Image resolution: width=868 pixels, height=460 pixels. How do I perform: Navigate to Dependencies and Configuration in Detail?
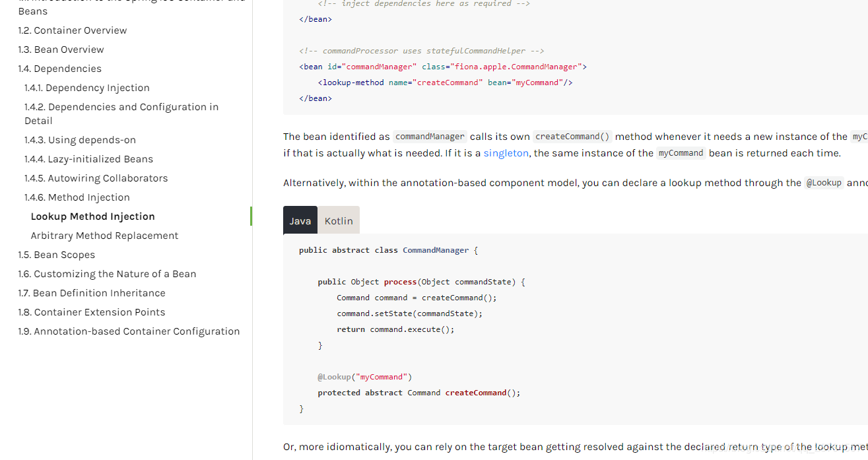pos(121,113)
